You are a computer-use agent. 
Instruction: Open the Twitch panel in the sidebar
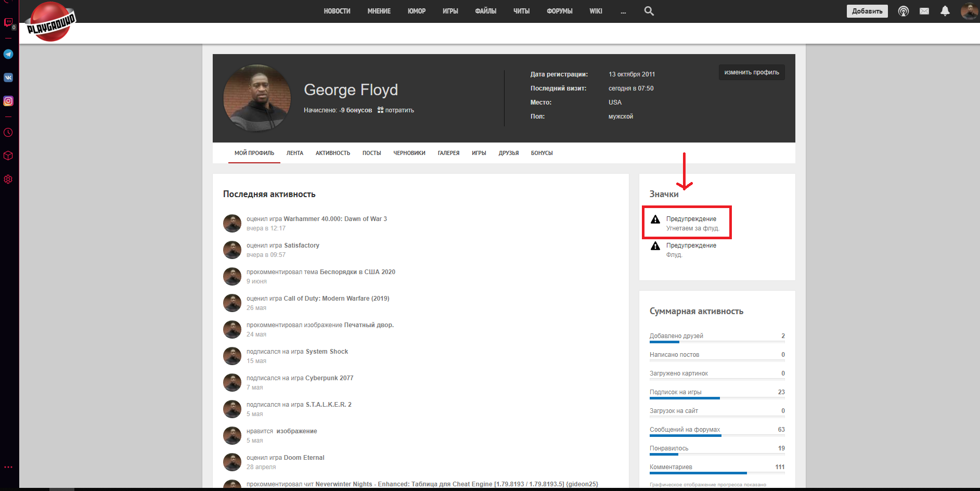pyautogui.click(x=8, y=22)
